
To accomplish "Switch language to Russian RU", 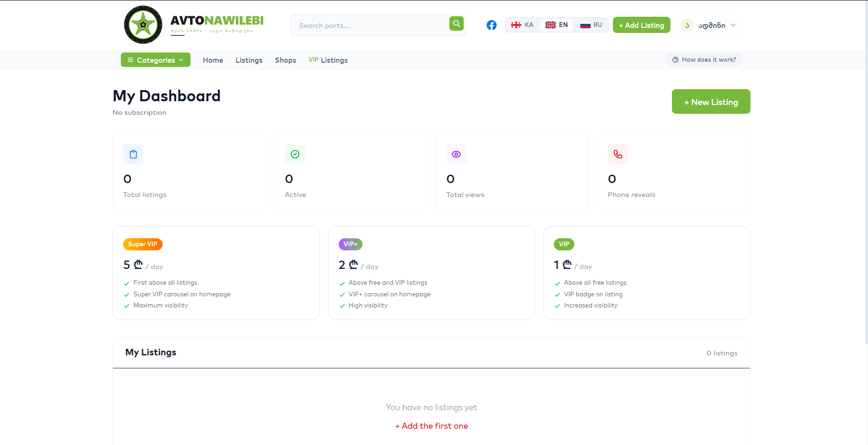I will [591, 25].
